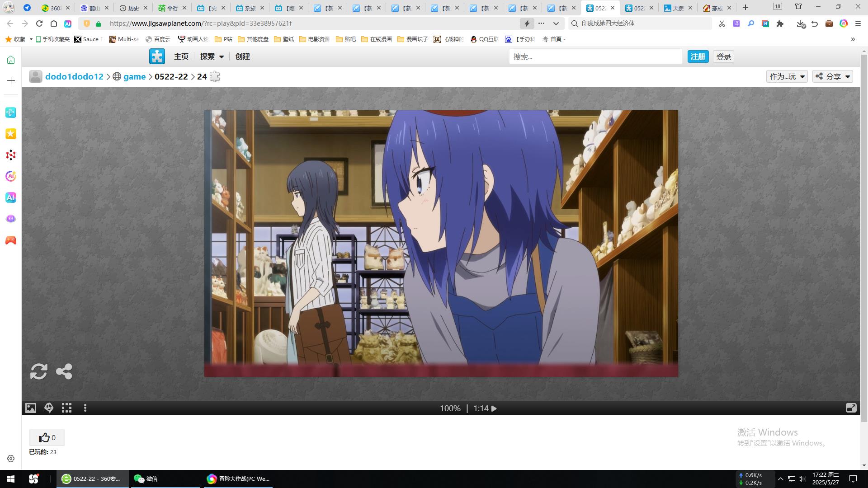Click the puzzle piece icon beside 24
868x488 pixels.
point(215,76)
